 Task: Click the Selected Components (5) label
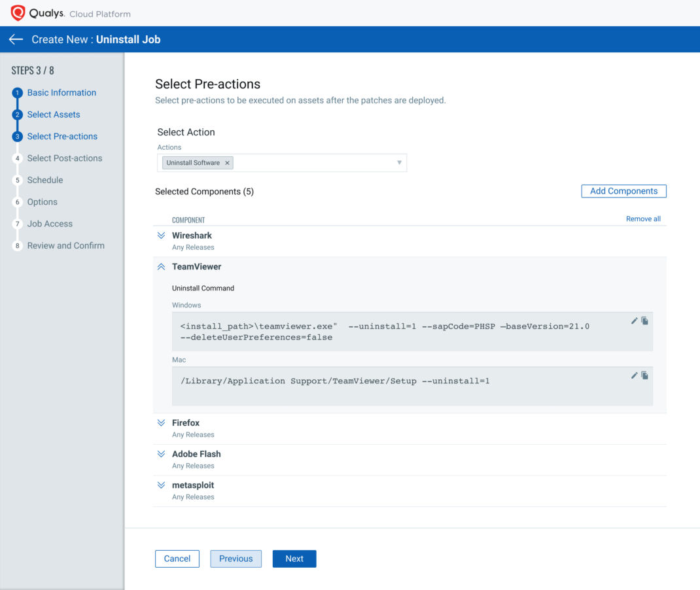pyautogui.click(x=205, y=192)
